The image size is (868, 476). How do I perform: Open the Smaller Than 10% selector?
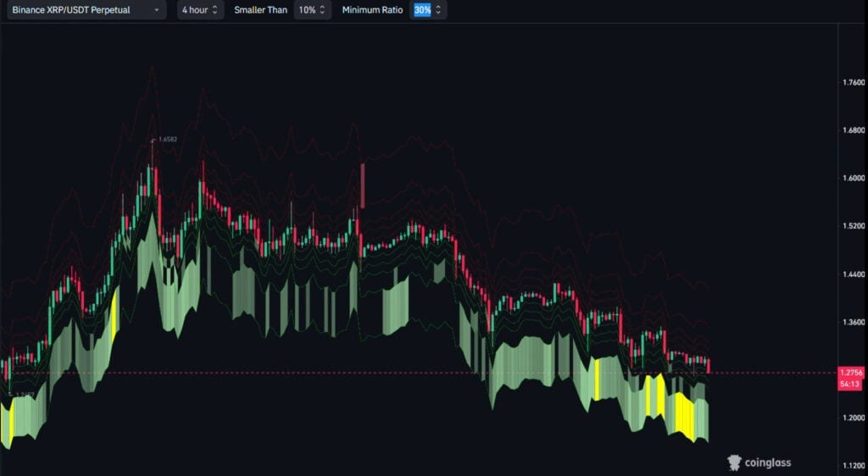click(312, 10)
